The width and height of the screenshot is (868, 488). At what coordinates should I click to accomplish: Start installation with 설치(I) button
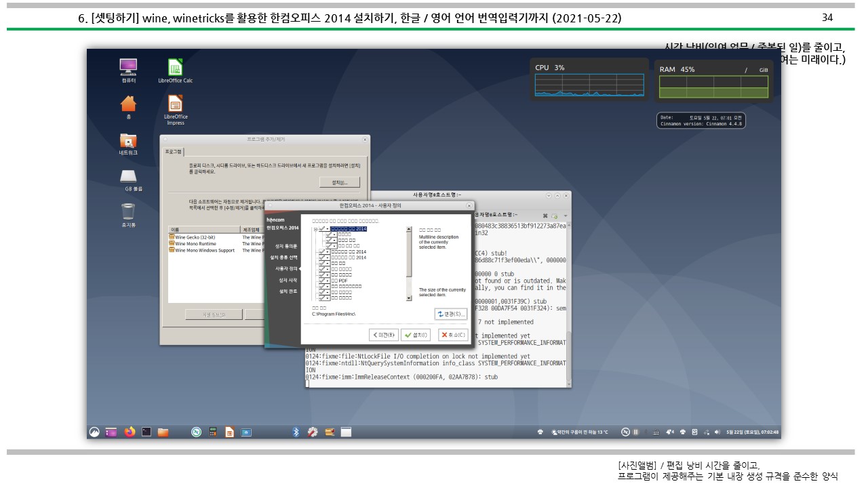click(x=416, y=335)
